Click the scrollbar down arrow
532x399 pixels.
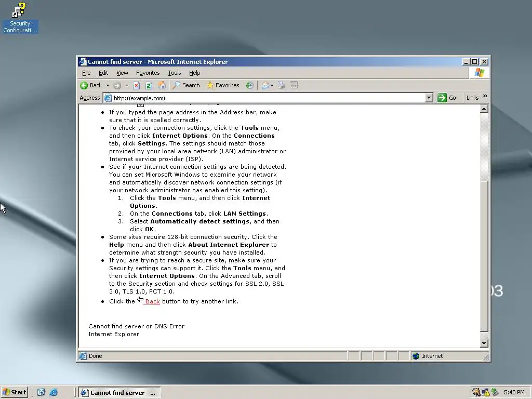pos(484,343)
